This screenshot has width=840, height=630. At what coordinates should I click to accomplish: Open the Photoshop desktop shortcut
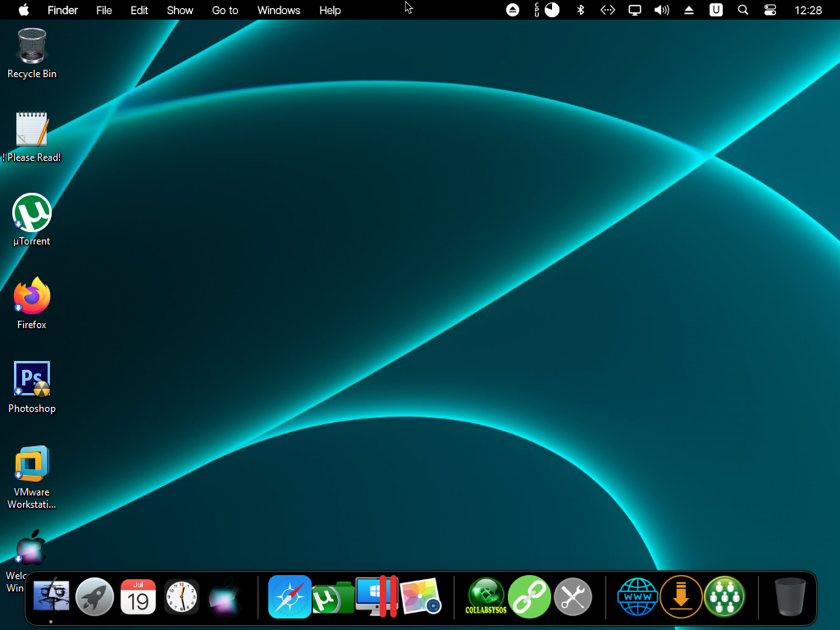[32, 380]
